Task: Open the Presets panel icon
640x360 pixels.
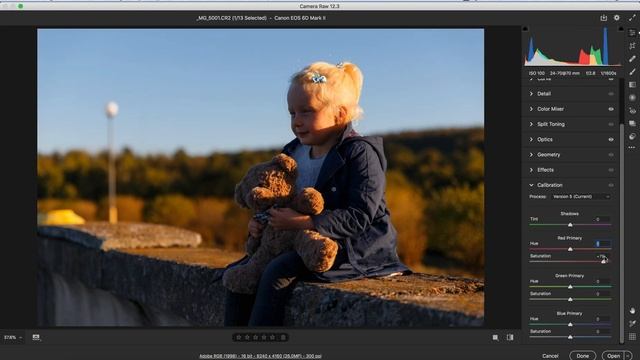Action: pos(632,136)
